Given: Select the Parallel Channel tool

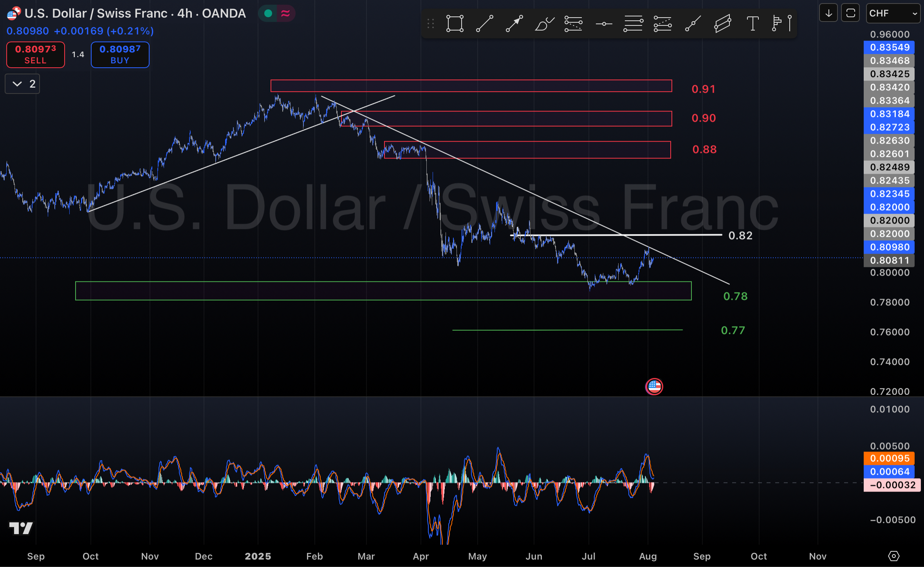Looking at the screenshot, I should pos(722,23).
